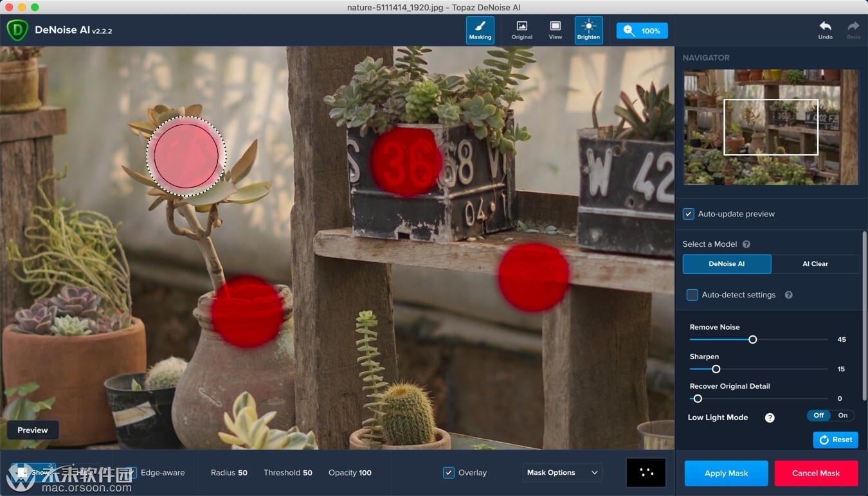Uncheck the Overlay checkbox
Screen dimensions: 868x496
[x=449, y=473]
